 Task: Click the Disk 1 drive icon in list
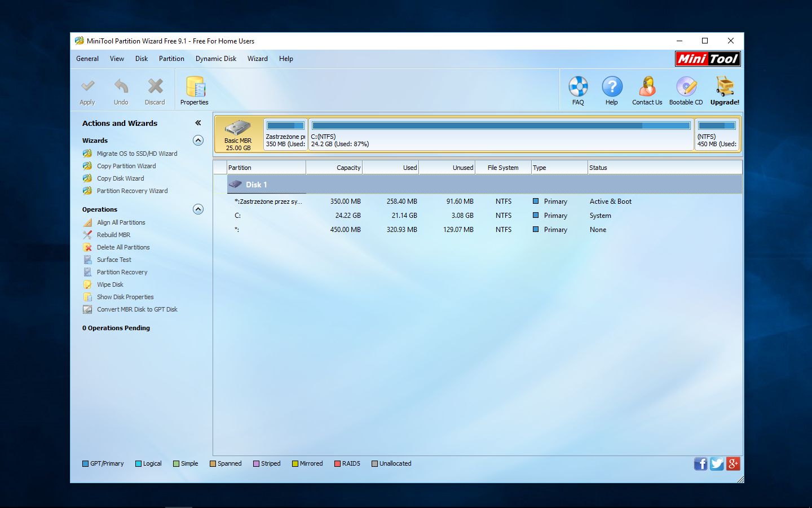(x=236, y=185)
